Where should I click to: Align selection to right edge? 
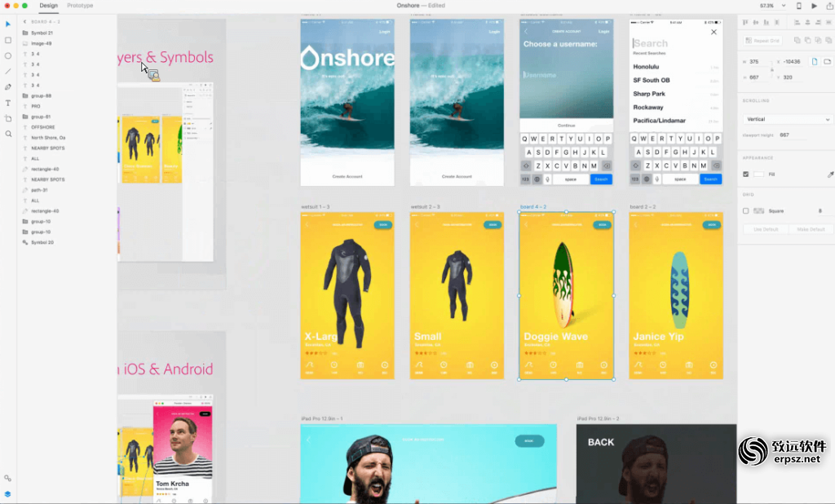pyautogui.click(x=819, y=22)
